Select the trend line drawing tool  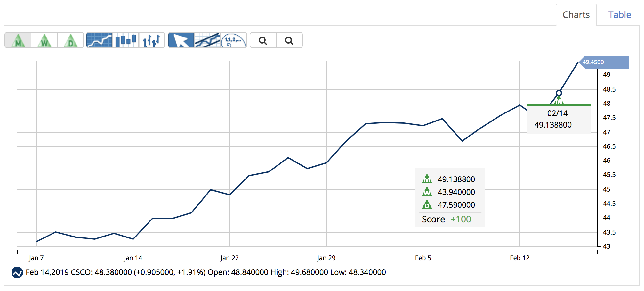pyautogui.click(x=207, y=40)
